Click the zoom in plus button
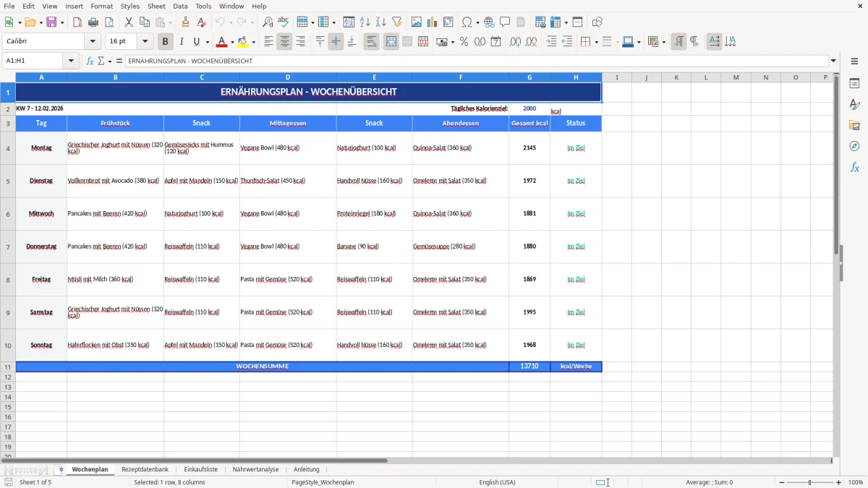Viewport: 868px width, 488px height. tap(839, 482)
